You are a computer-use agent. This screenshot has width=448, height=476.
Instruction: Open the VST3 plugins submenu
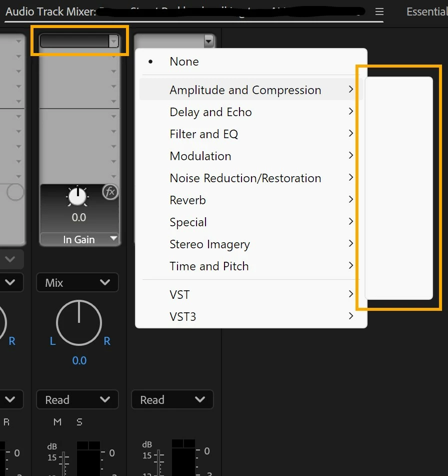coord(251,317)
